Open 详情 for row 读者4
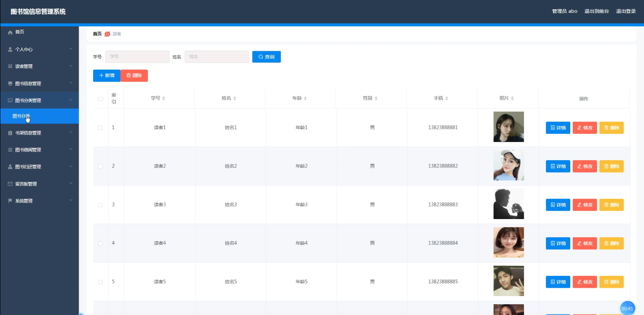 [x=558, y=243]
